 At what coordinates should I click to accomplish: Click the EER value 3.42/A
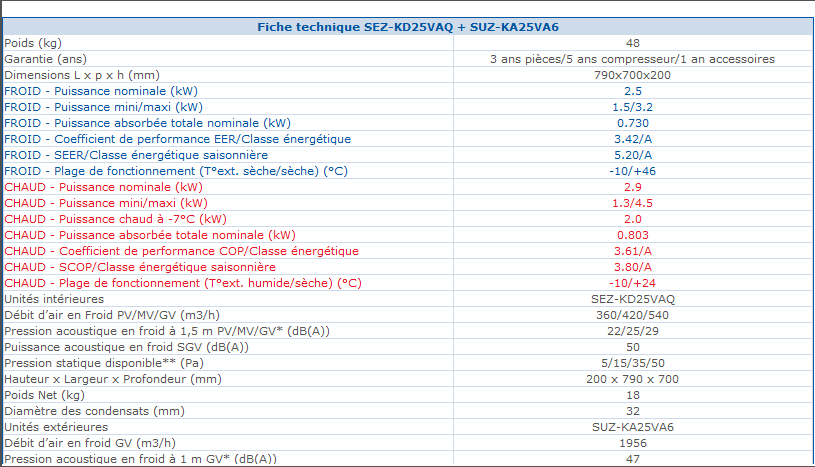633,139
